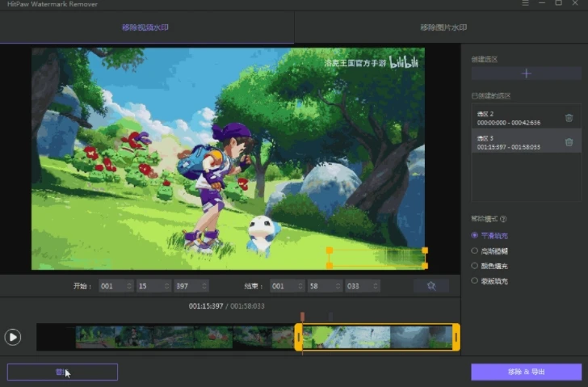
Task: Click the end milliseconds input showing 033
Action: [362, 286]
